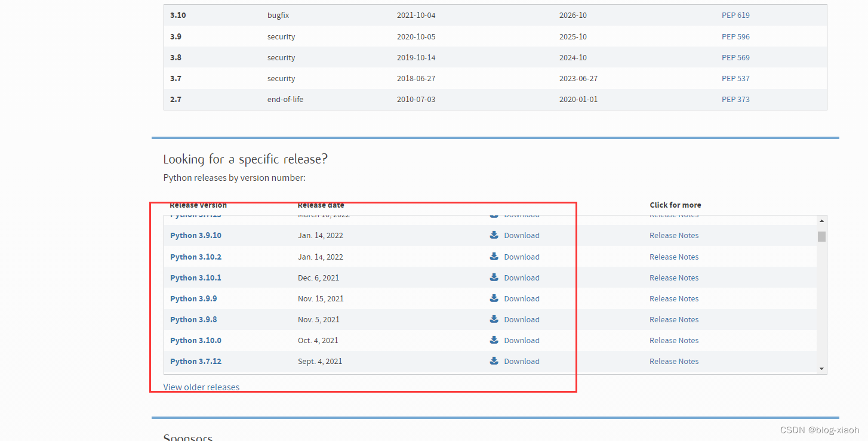
Task: Click download icon for Python 3.7.12
Action: pos(494,361)
